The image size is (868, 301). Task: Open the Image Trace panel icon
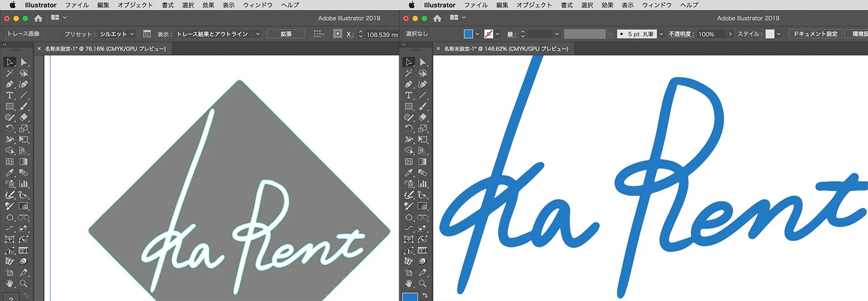click(147, 34)
